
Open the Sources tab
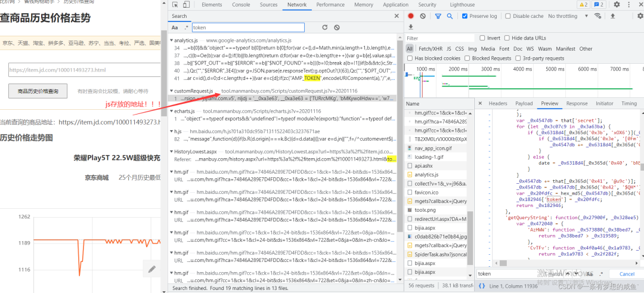268,5
